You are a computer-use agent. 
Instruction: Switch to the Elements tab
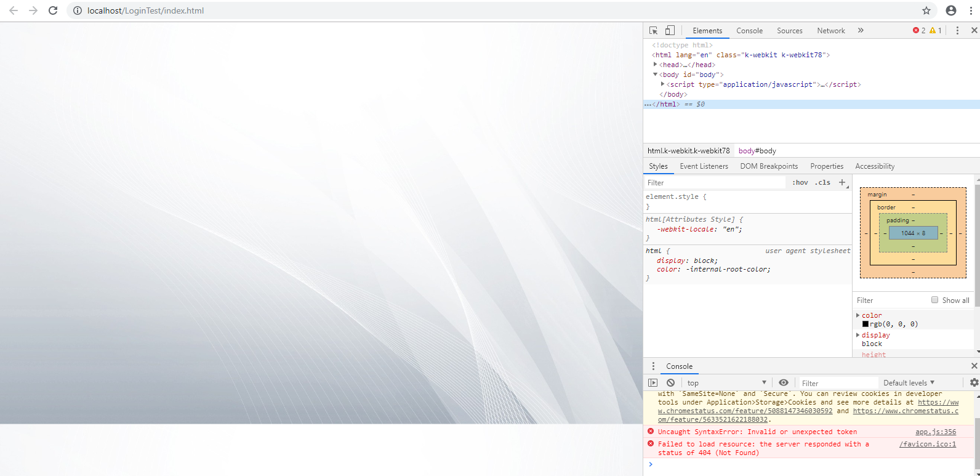click(707, 31)
